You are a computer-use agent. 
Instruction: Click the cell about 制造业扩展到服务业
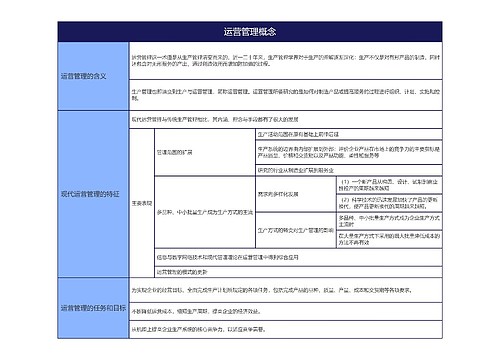[x=349, y=170]
